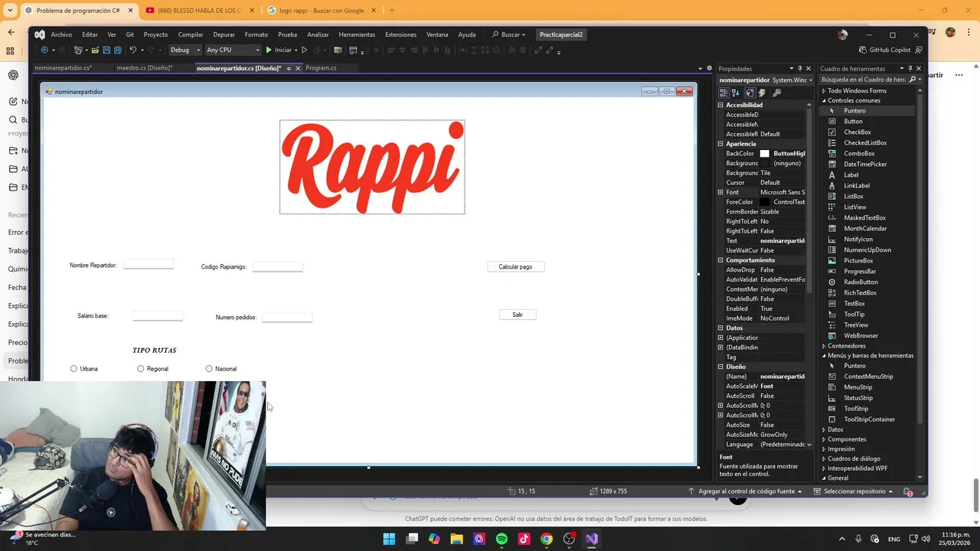This screenshot has width=980, height=551.
Task: Select the Urbana radio button
Action: coord(73,369)
